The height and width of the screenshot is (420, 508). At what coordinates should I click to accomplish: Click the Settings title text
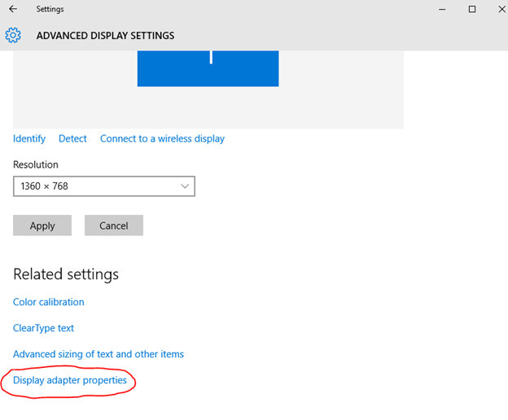[x=50, y=9]
